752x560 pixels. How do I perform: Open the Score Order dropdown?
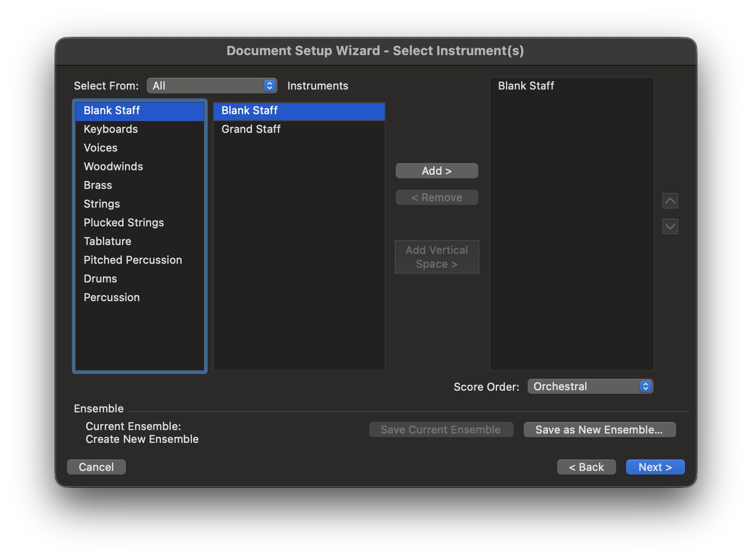590,386
